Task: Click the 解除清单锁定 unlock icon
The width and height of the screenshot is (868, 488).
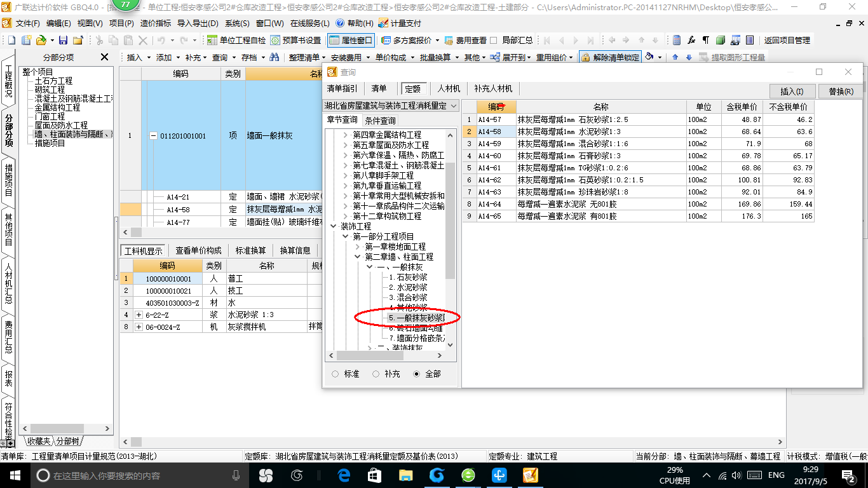Action: (x=585, y=57)
